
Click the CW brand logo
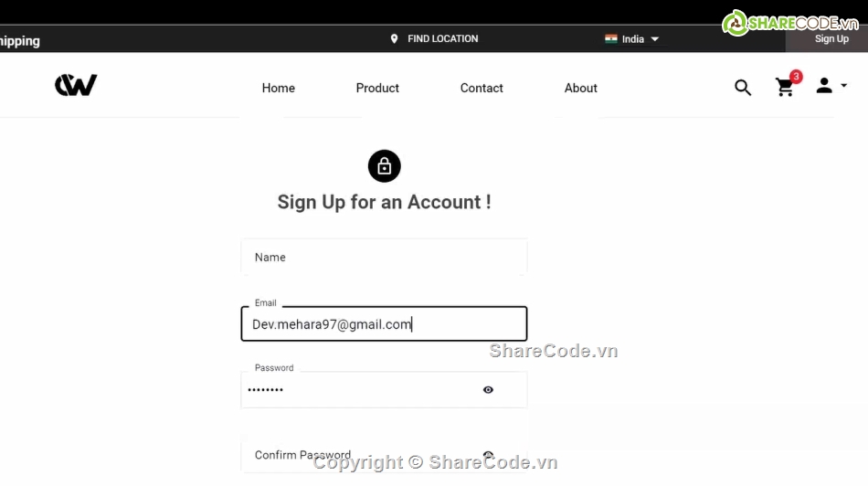[76, 85]
